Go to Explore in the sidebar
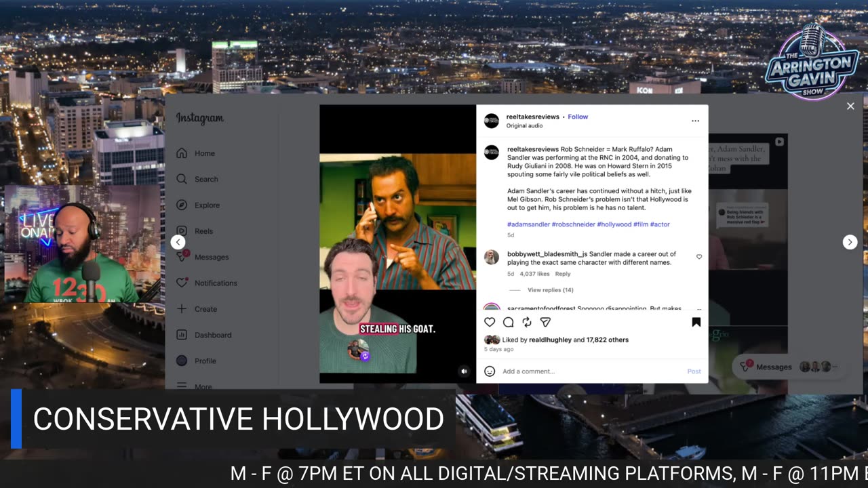868x488 pixels. (198, 205)
